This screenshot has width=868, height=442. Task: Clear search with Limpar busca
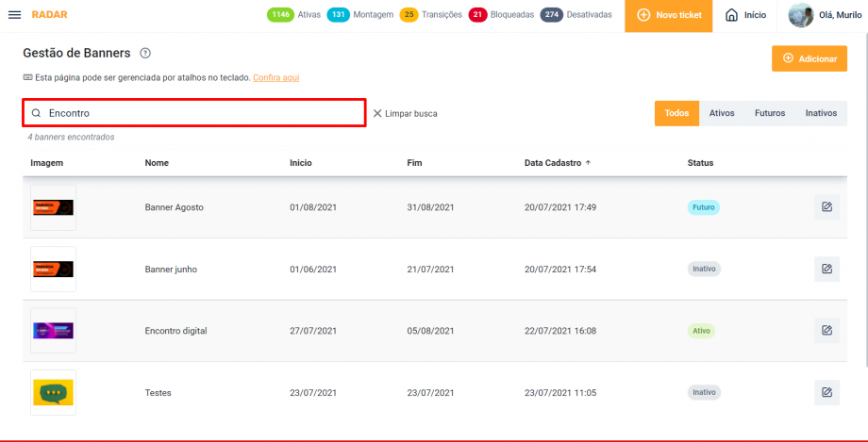coord(405,113)
